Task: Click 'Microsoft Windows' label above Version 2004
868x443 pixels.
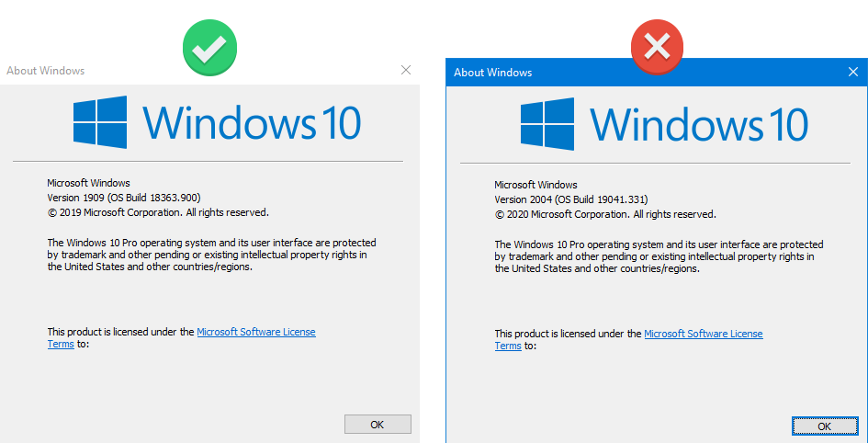Action: pos(535,185)
